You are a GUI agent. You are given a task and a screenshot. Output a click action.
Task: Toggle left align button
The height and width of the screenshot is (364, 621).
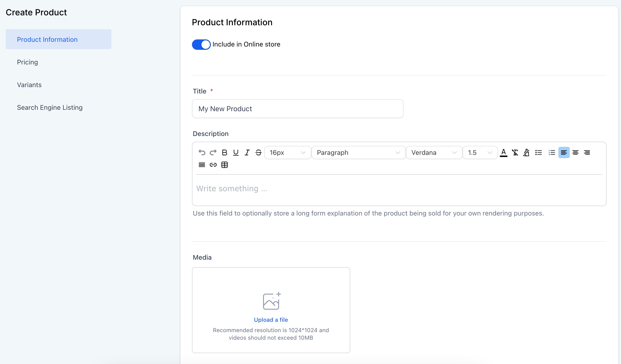[564, 152]
